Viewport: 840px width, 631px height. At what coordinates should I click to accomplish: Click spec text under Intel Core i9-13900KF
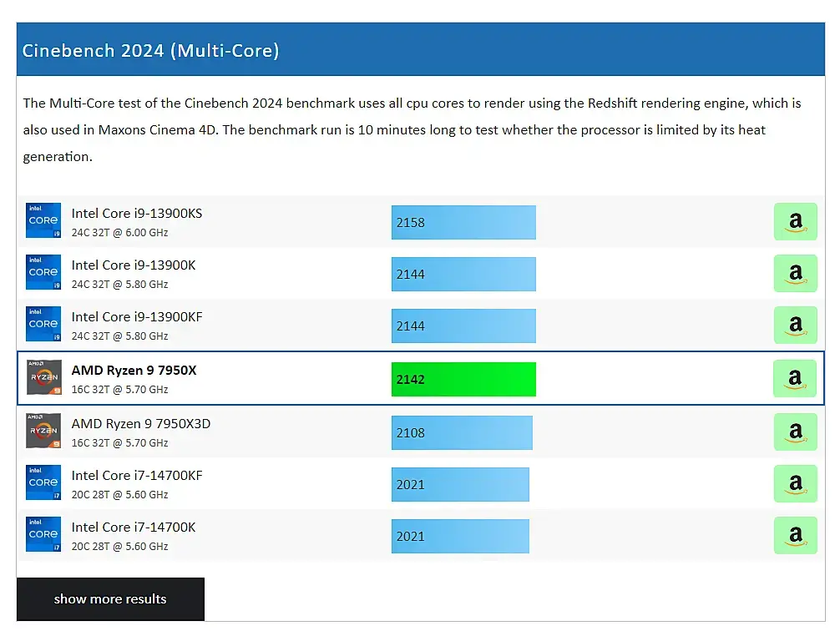coord(119,336)
